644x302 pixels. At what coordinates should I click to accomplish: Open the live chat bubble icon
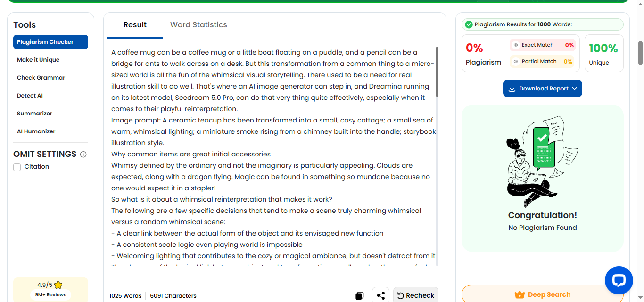(x=619, y=280)
